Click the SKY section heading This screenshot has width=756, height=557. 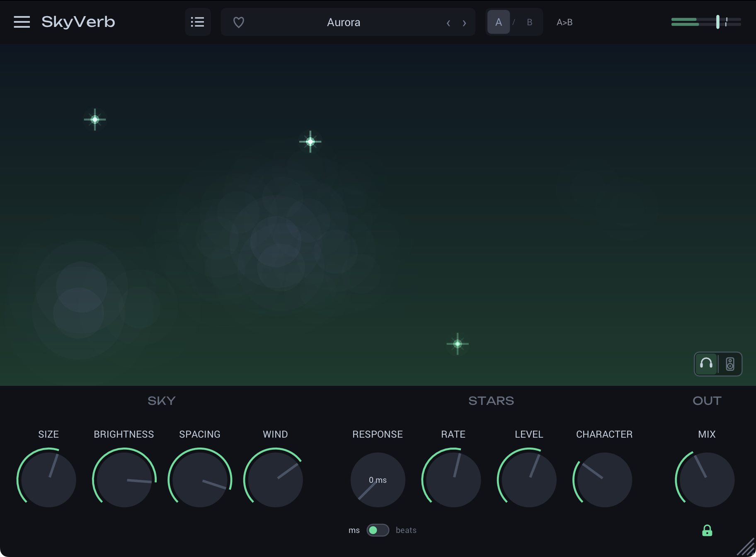click(x=162, y=401)
